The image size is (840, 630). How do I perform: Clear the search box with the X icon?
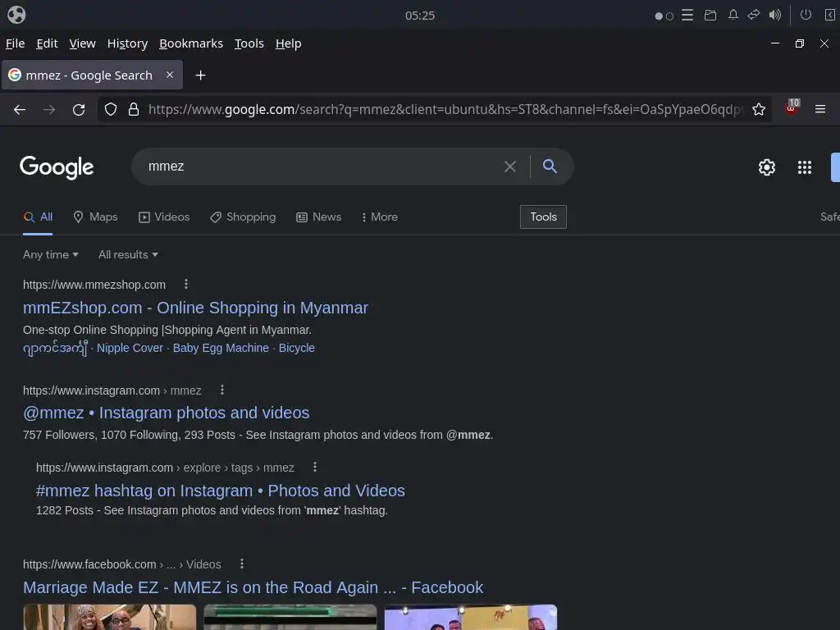click(510, 167)
